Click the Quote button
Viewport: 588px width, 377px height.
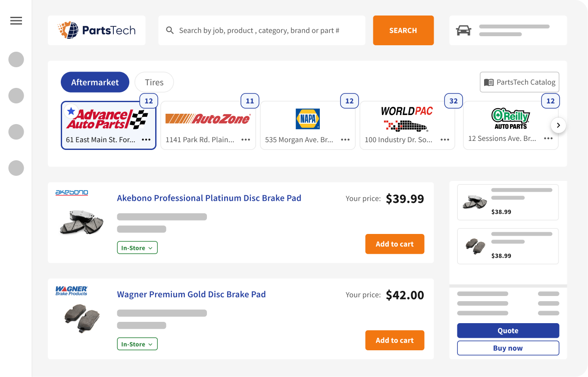pos(507,330)
